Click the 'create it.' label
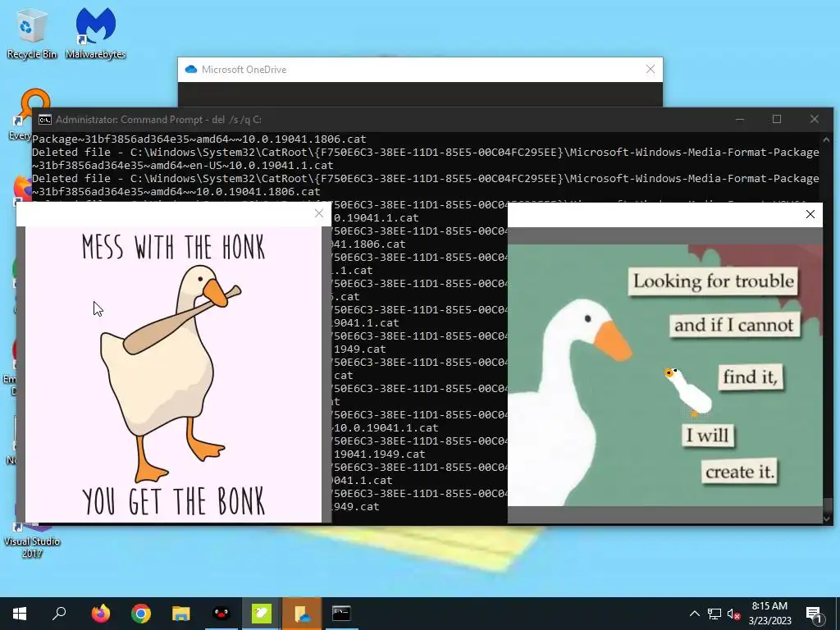This screenshot has height=630, width=840. [x=740, y=472]
